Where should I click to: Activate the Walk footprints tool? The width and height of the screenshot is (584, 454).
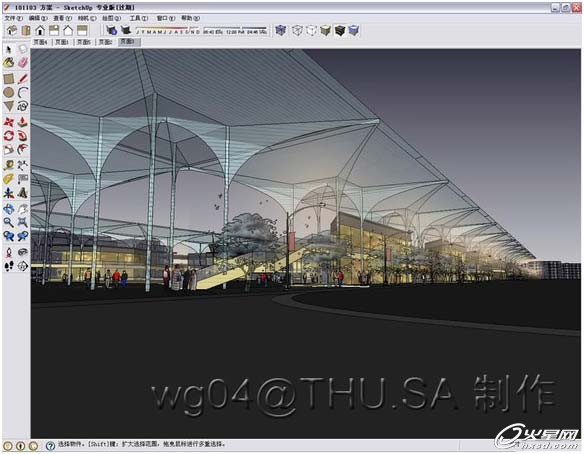(9, 266)
